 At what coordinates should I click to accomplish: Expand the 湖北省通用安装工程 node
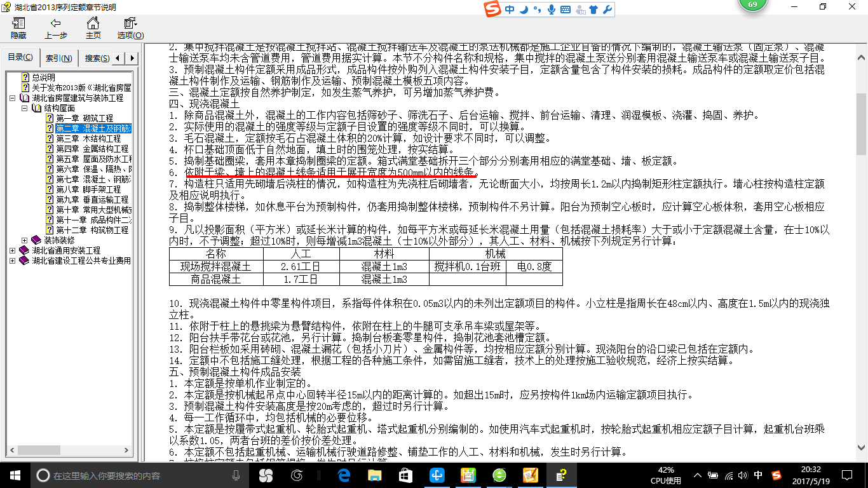click(13, 250)
